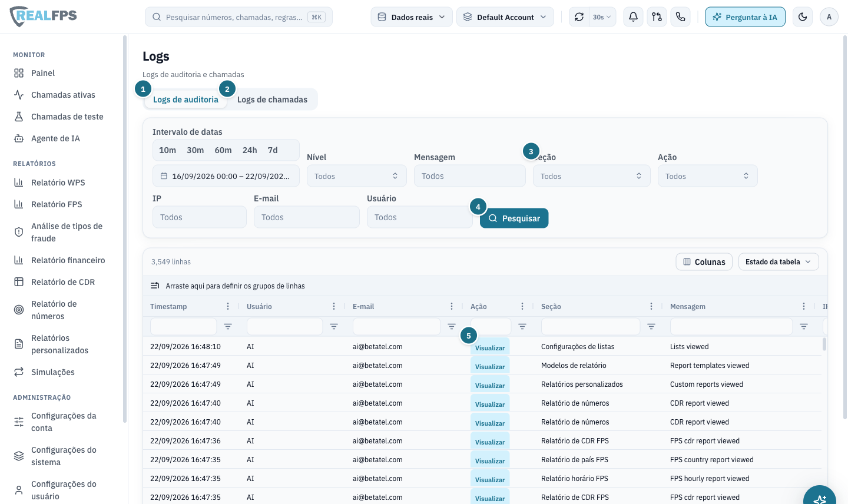The width and height of the screenshot is (848, 504).
Task: Click Usuário column filter icon
Action: (334, 326)
